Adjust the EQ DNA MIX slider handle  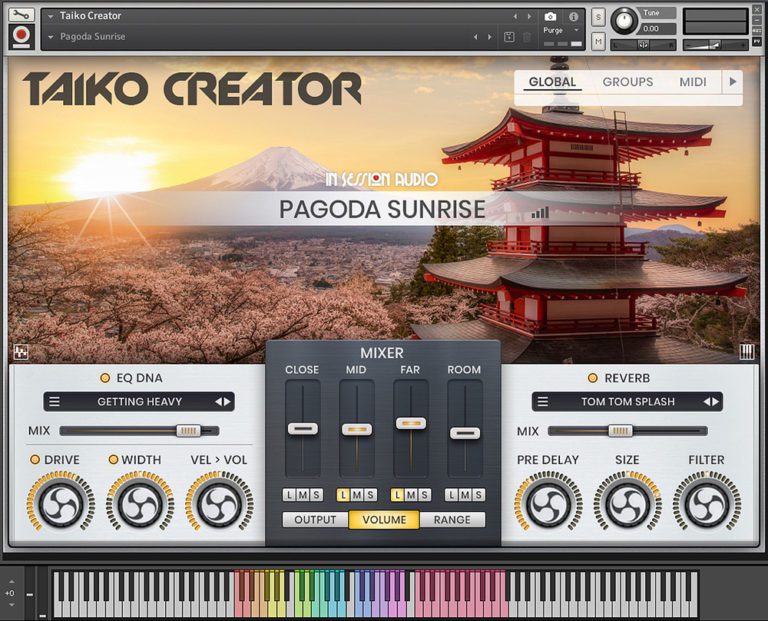click(189, 430)
